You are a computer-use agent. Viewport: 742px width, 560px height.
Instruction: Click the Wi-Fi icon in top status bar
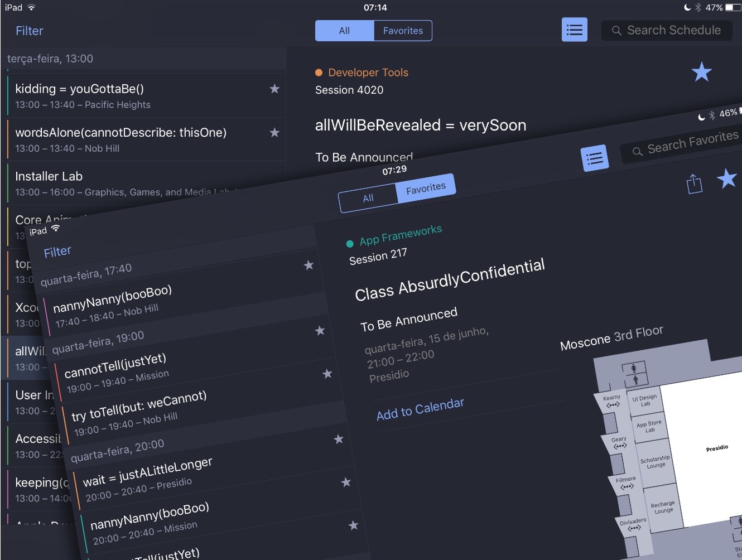click(31, 7)
